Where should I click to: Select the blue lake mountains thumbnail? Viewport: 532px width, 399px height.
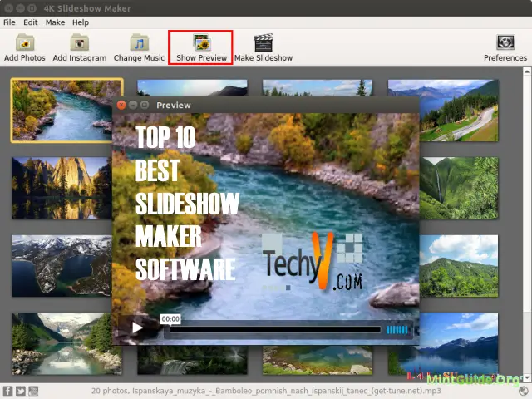tap(459, 343)
